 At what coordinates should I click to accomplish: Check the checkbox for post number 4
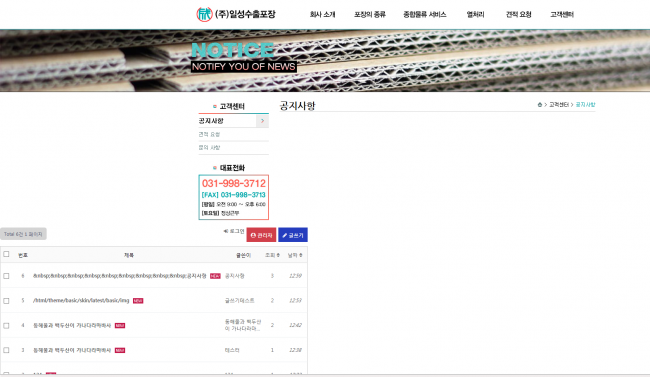[x=6, y=326]
